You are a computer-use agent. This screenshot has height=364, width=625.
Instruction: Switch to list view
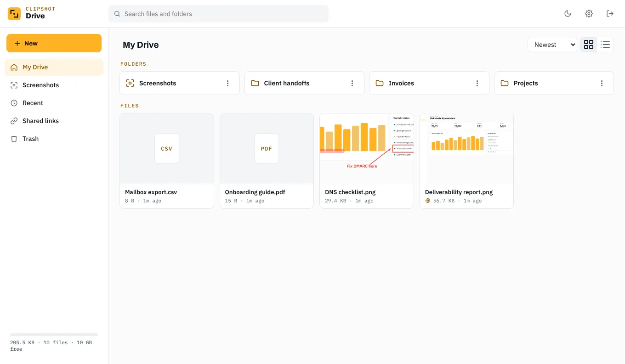[x=605, y=45]
